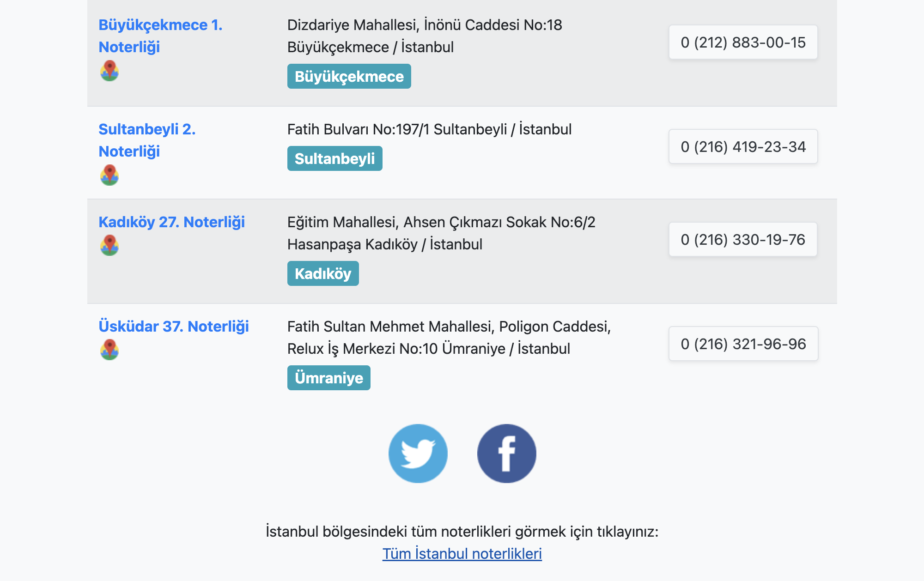Open map pin for Sultanbeyli 2. Noterliği

[109, 175]
